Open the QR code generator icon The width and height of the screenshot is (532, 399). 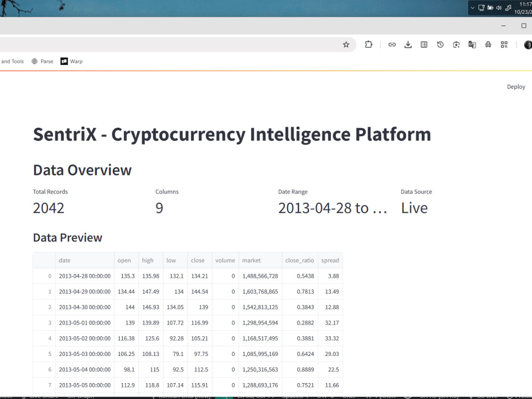(x=504, y=45)
